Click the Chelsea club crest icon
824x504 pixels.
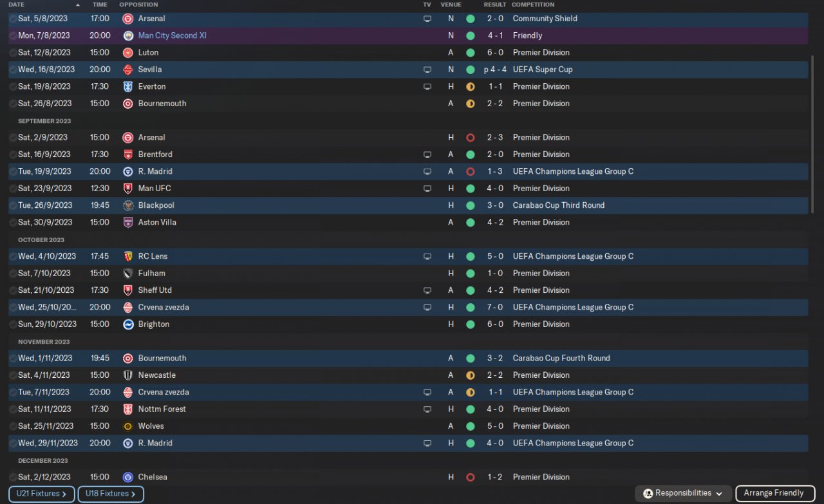point(128,477)
